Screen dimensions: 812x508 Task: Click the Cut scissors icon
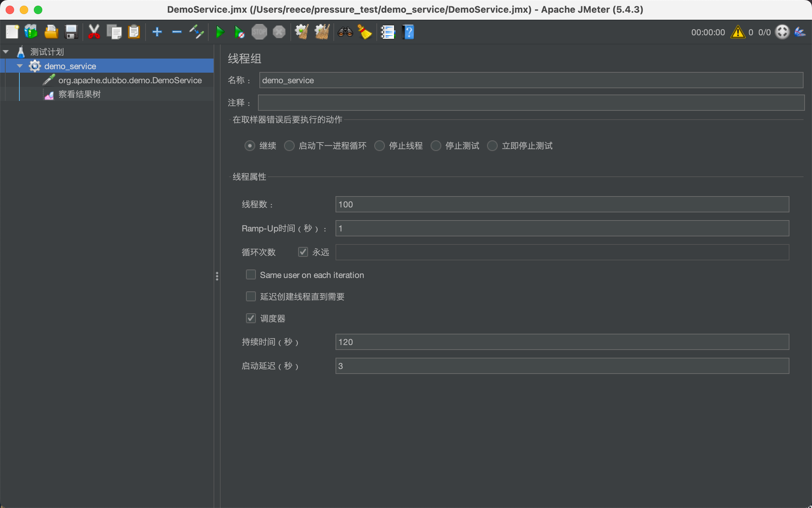point(94,32)
